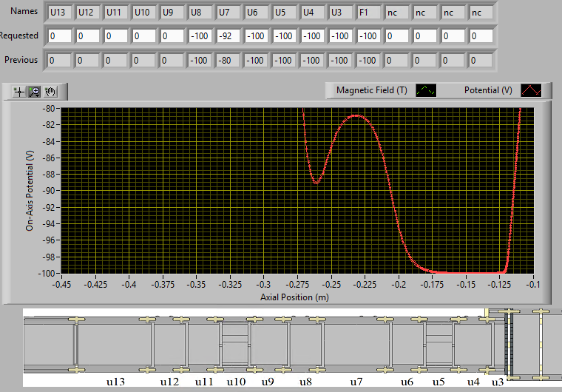Click the u11 electrode label in diagram
This screenshot has width=562, height=392.
204,382
